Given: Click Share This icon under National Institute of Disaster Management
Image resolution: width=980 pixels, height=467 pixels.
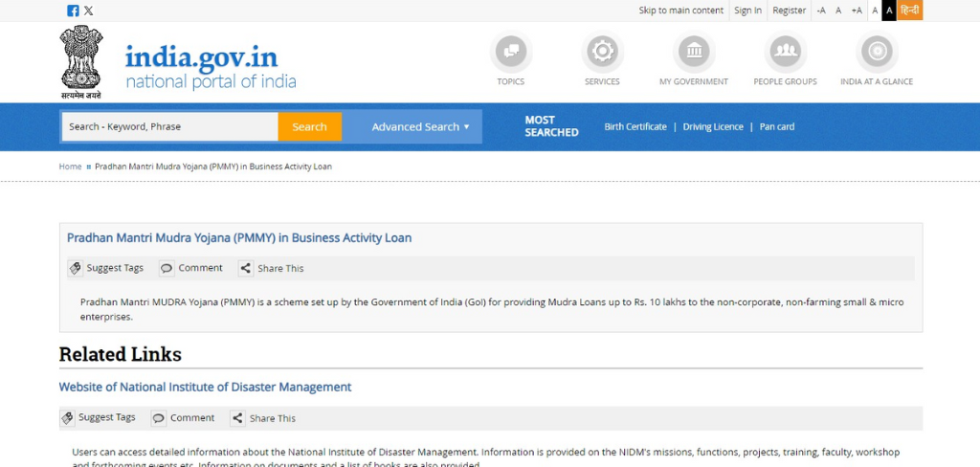Looking at the screenshot, I should pos(237,418).
